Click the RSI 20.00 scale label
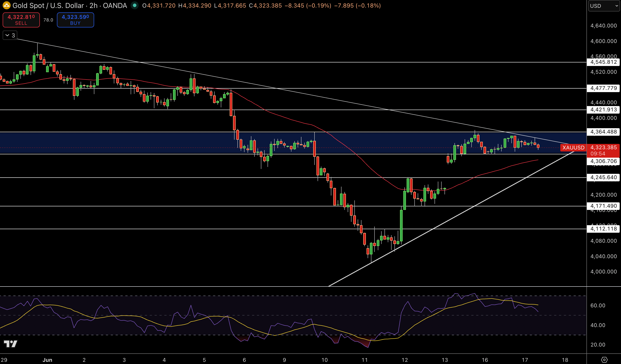Screen dimensions: 621x364 (x=598, y=345)
